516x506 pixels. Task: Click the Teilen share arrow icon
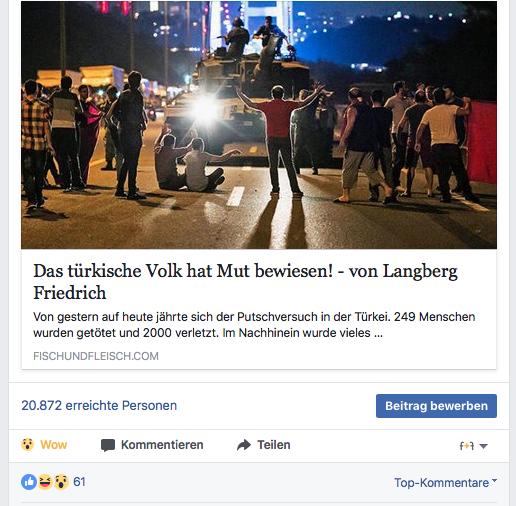click(244, 445)
